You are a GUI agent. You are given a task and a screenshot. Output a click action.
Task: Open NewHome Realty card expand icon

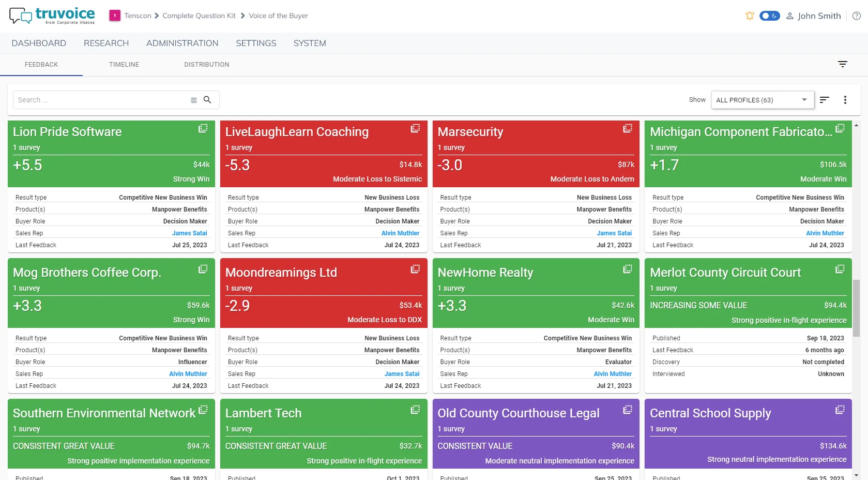coord(628,269)
